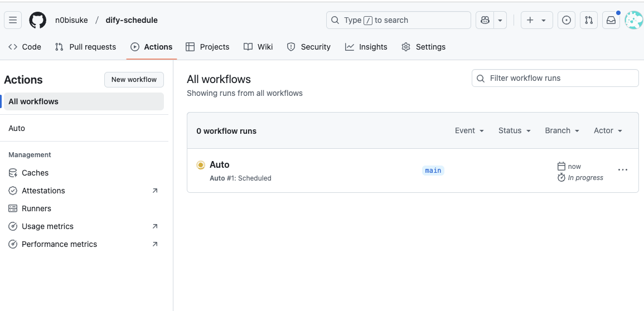Image resolution: width=644 pixels, height=311 pixels.
Task: Open the Auto workflow run link
Action: [x=220, y=164]
